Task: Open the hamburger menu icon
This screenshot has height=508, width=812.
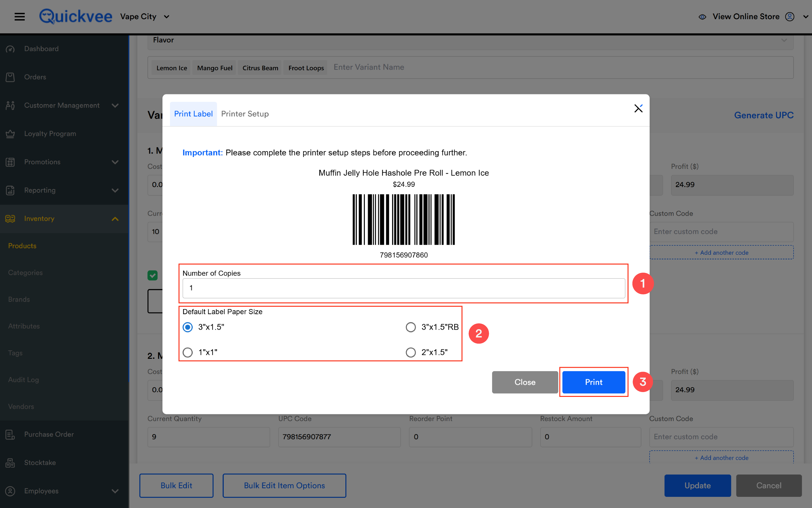Action: pyautogui.click(x=19, y=16)
